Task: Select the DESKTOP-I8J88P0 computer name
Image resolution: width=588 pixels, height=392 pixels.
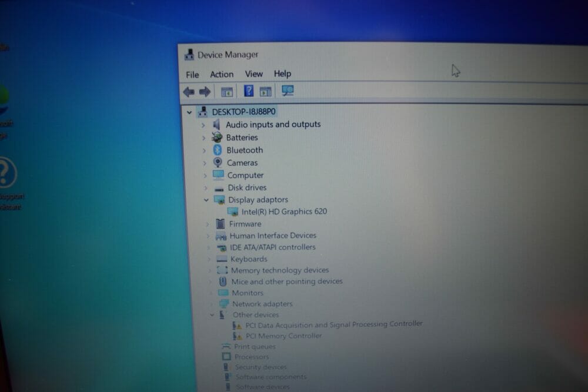Action: pos(244,112)
